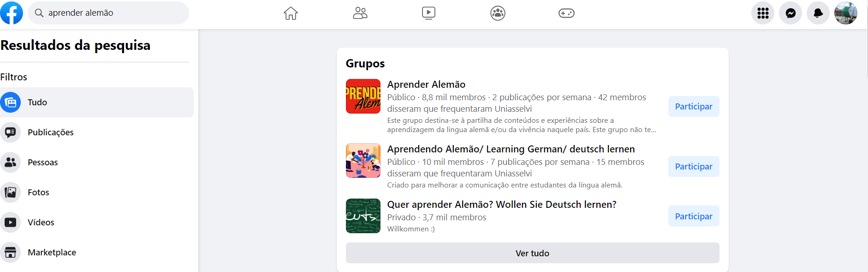Viewport: 868px width, 272px height.
Task: Select the Marketplace filter
Action: coord(97,252)
